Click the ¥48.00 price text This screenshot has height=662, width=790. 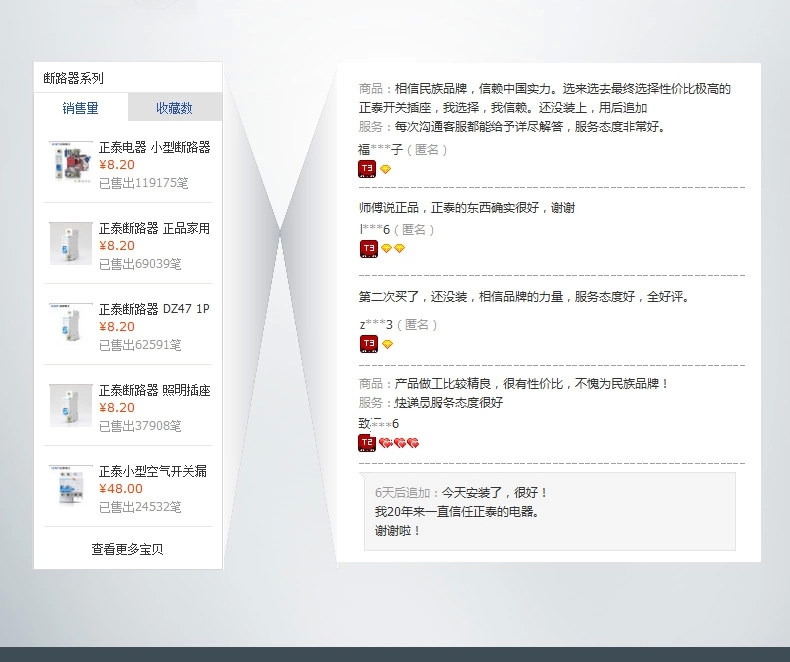pos(121,488)
